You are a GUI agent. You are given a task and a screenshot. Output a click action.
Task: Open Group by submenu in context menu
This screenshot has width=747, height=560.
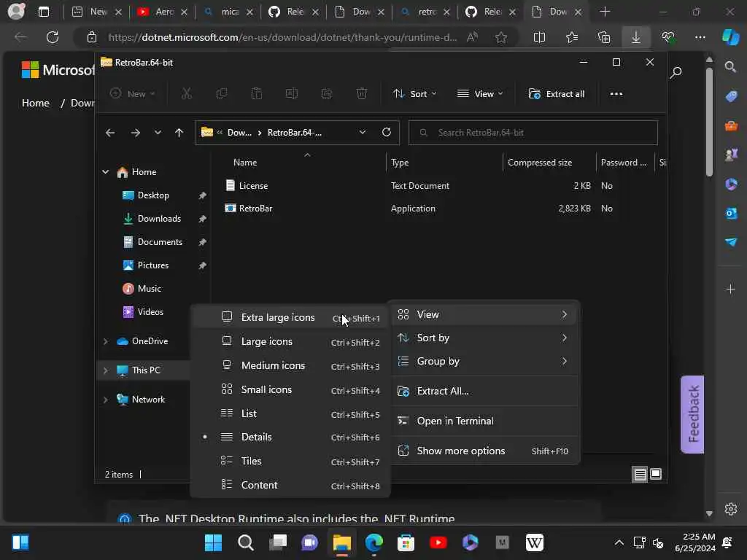coord(483,362)
